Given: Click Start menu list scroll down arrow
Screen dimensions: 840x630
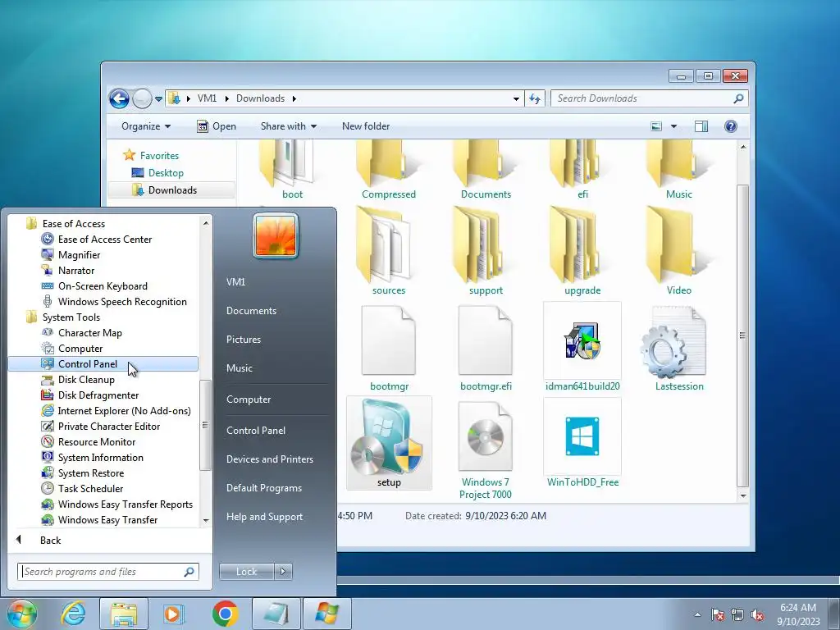Looking at the screenshot, I should [206, 521].
